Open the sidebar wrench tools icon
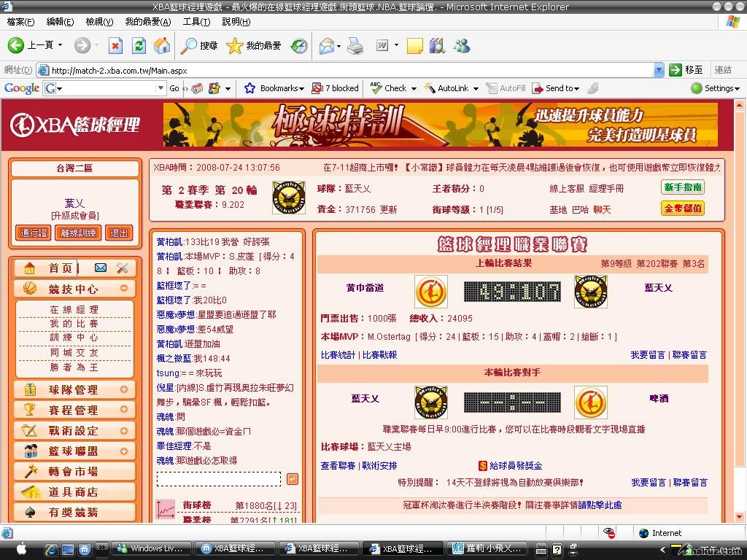 123,268
